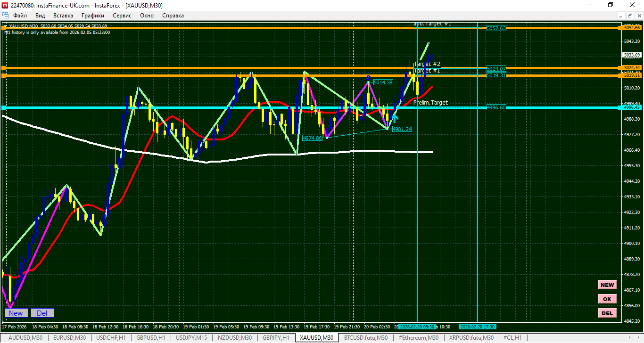Minimize the inner chart window

click(x=620, y=16)
